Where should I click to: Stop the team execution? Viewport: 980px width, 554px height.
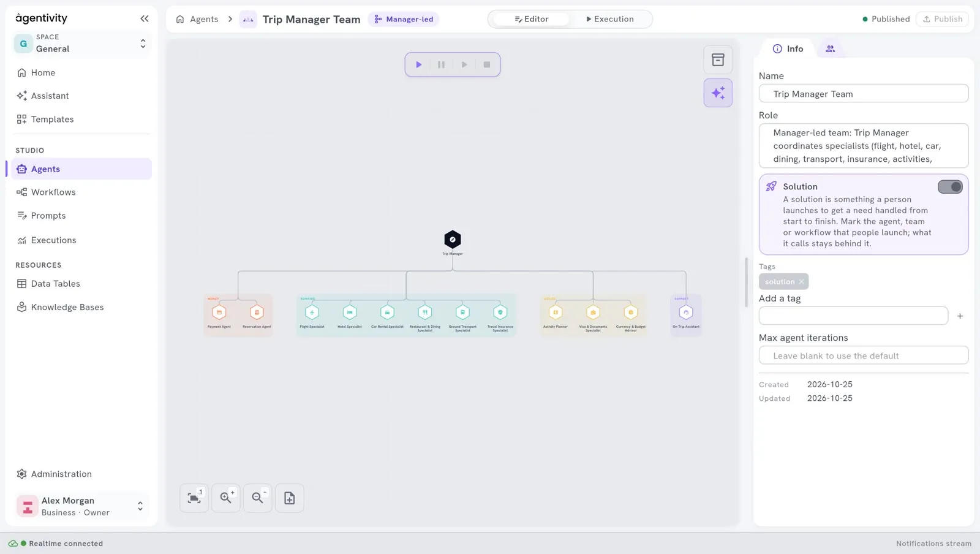[487, 64]
